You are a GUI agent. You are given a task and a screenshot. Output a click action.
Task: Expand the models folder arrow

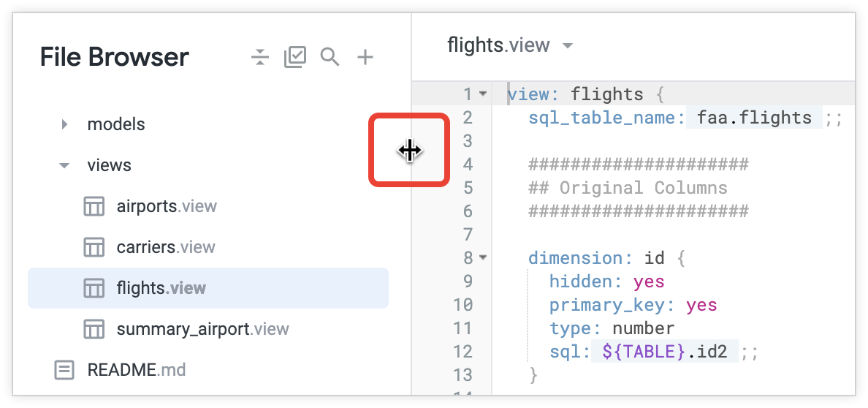[64, 124]
